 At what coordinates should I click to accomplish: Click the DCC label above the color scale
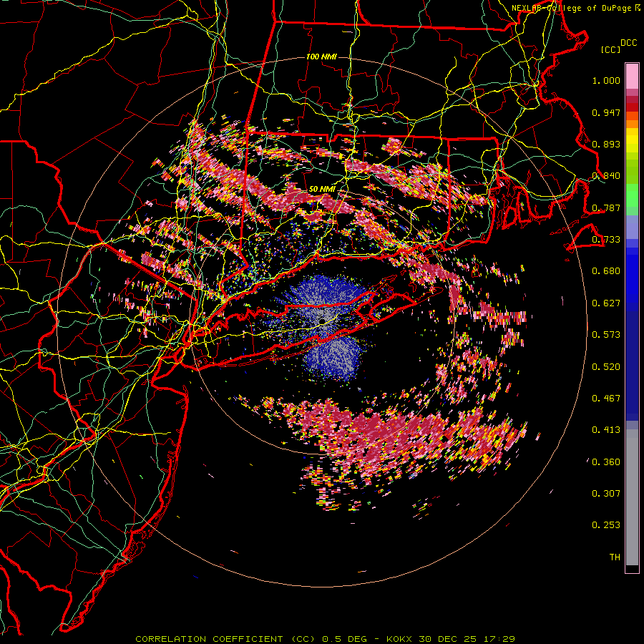tap(628, 43)
